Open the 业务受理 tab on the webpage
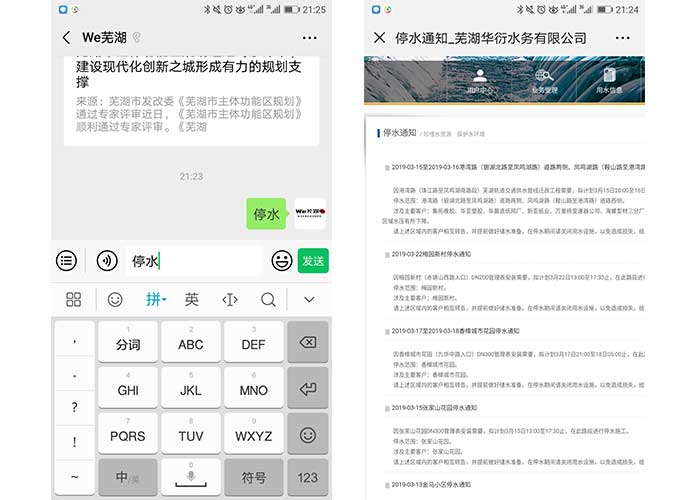This screenshot has height=500, width=700. tap(545, 80)
